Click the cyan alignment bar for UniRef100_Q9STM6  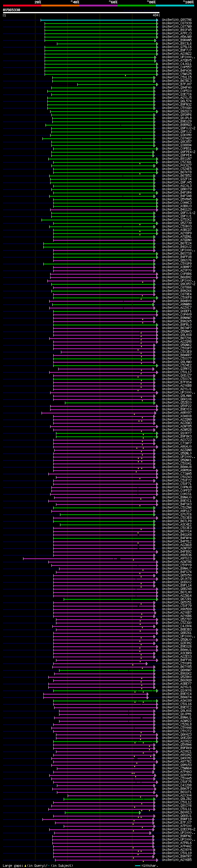pyautogui.click(x=99, y=20)
